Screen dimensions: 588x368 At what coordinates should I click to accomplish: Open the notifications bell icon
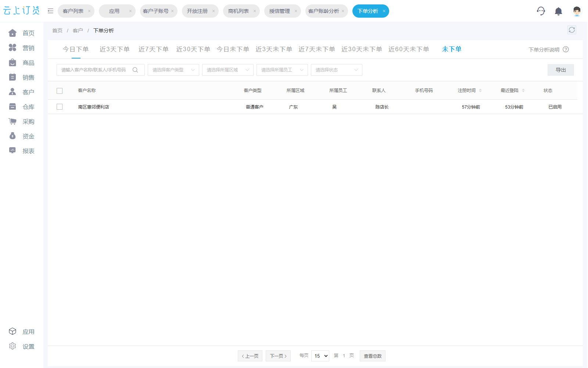pyautogui.click(x=559, y=11)
